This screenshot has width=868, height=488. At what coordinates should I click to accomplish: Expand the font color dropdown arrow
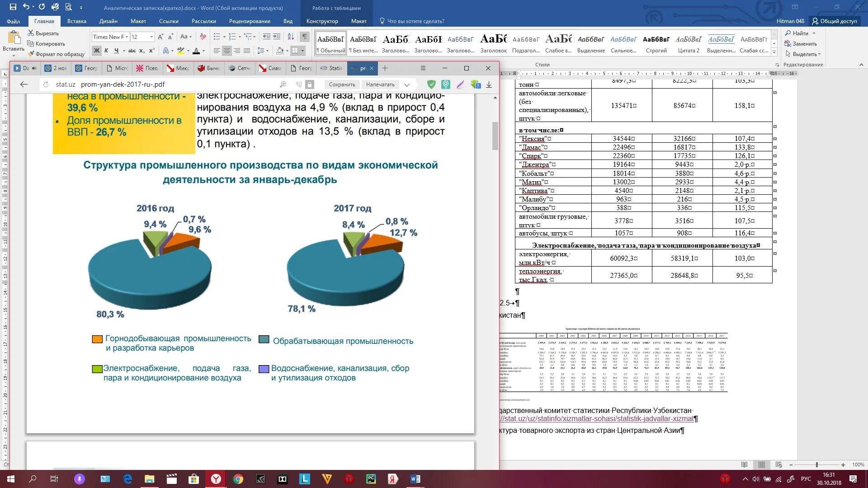coord(204,51)
